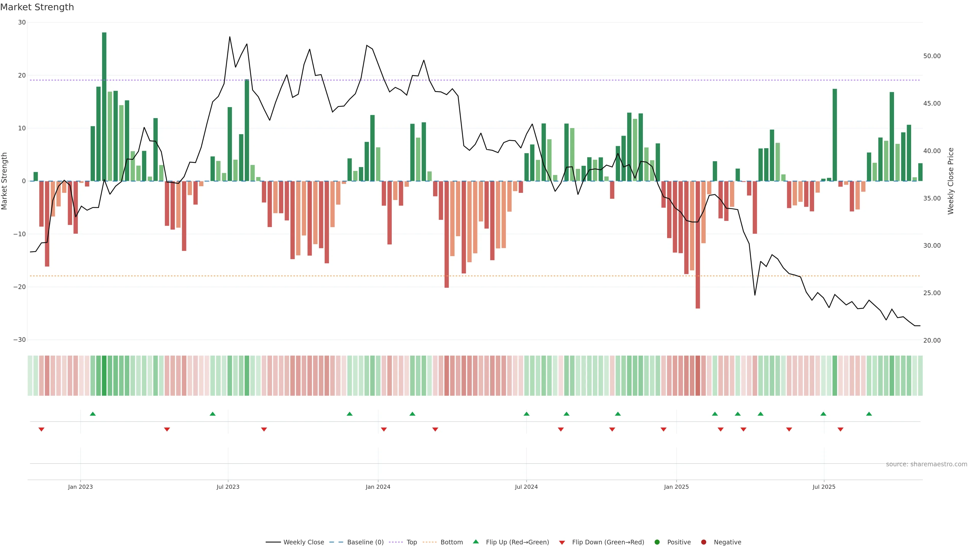Click the tallest green bar near 28
Image resolution: width=980 pixels, height=551 pixels.
coord(104,106)
